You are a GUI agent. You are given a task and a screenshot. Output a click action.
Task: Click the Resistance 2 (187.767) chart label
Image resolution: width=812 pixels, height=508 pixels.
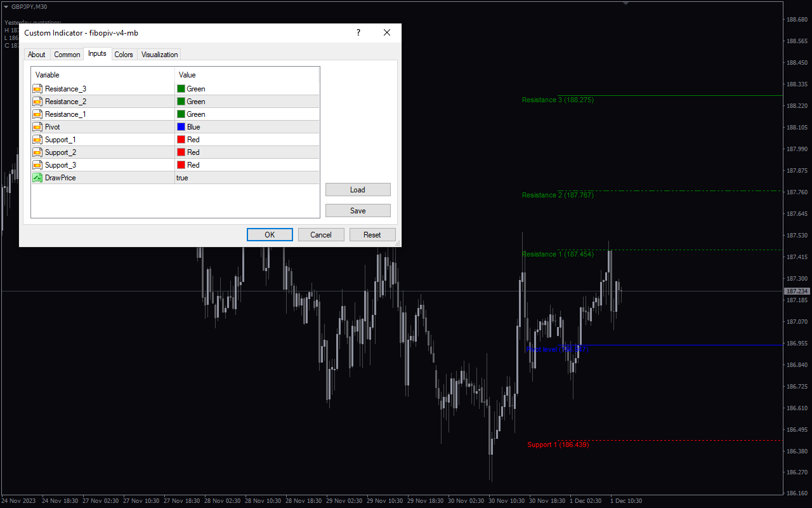coord(558,195)
